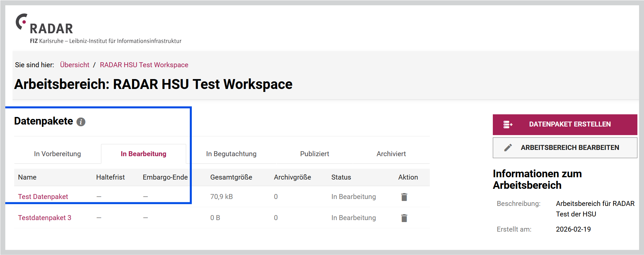Click the Archivgröße column header
The height and width of the screenshot is (255, 644).
tap(292, 177)
